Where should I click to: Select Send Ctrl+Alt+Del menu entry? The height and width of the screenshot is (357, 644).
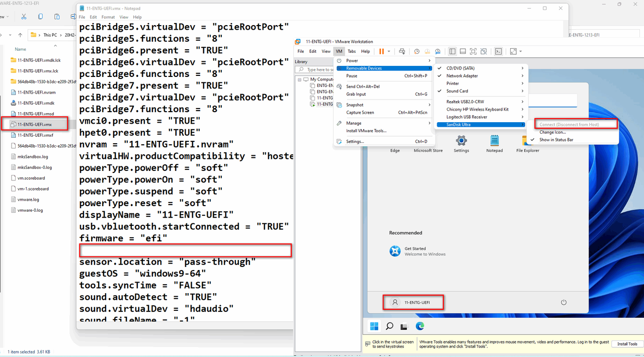[x=383, y=86]
